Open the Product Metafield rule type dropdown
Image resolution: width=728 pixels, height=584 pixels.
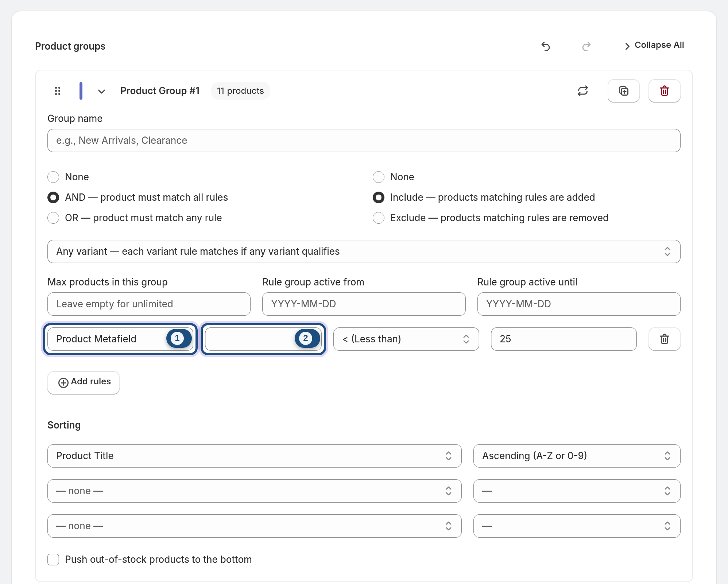[x=120, y=339]
